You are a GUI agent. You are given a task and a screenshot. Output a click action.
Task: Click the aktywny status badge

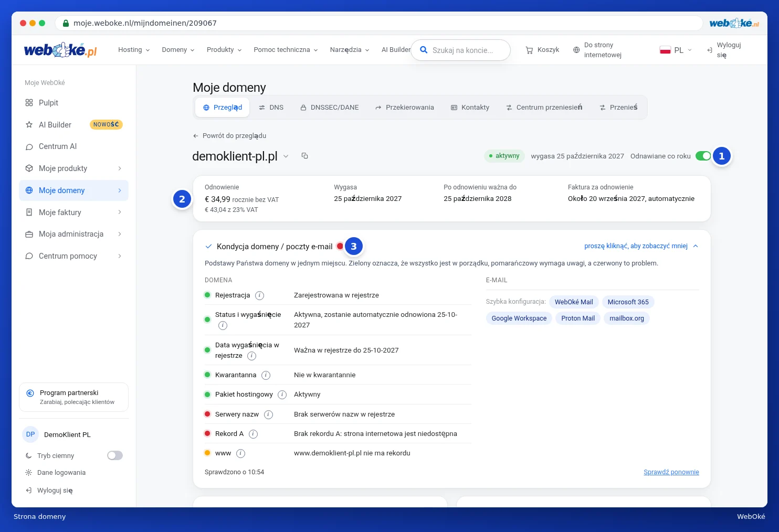click(504, 156)
